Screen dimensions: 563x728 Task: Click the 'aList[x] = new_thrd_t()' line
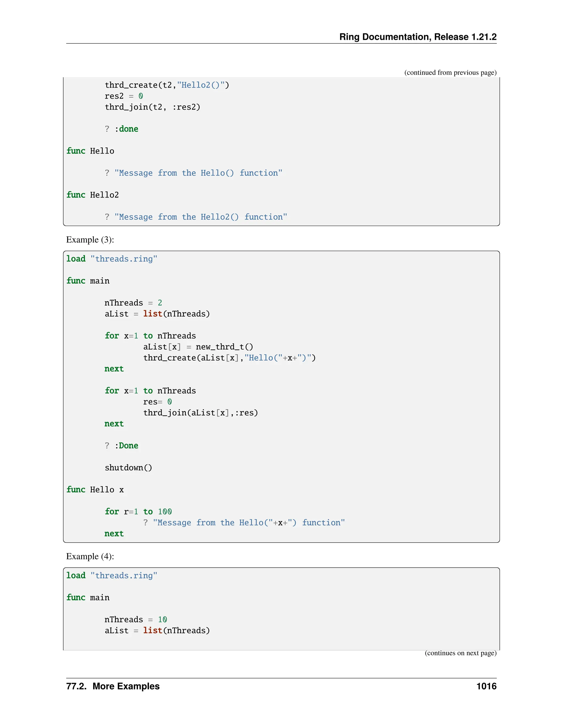coord(198,347)
